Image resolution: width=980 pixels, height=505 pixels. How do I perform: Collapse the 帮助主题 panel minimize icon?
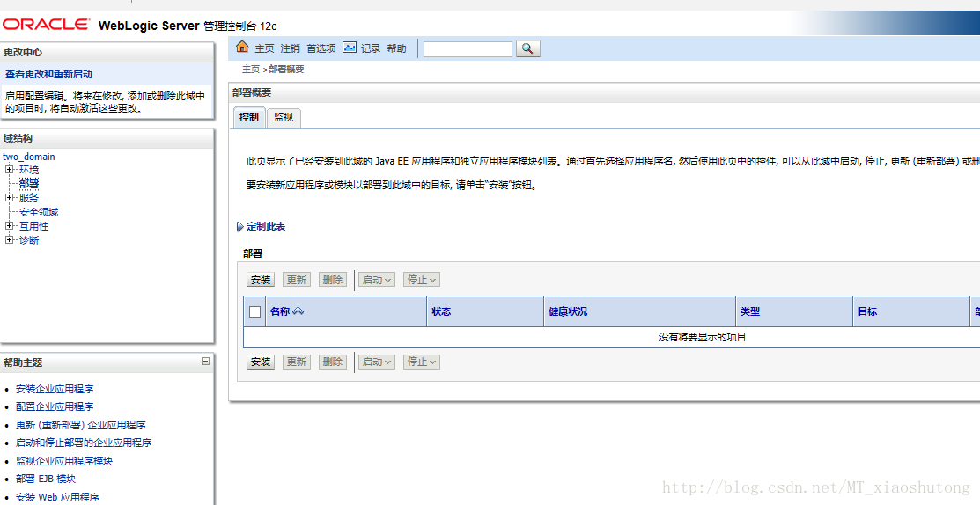(205, 362)
